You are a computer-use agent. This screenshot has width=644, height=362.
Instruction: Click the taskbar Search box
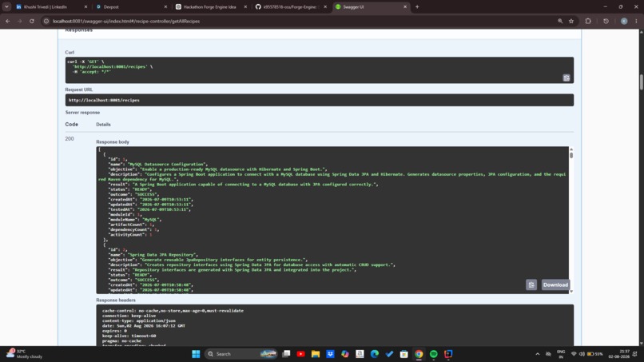(241, 354)
